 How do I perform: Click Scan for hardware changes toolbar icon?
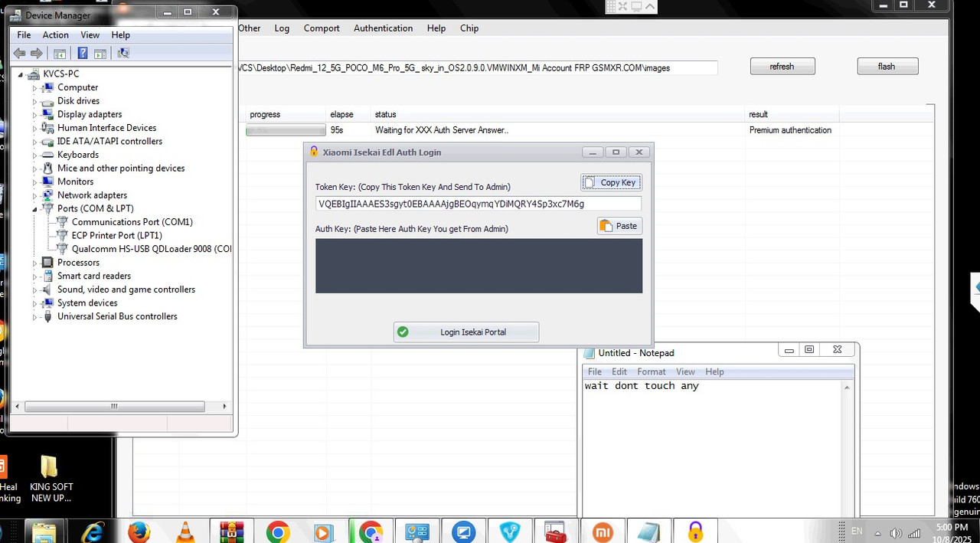tap(123, 53)
